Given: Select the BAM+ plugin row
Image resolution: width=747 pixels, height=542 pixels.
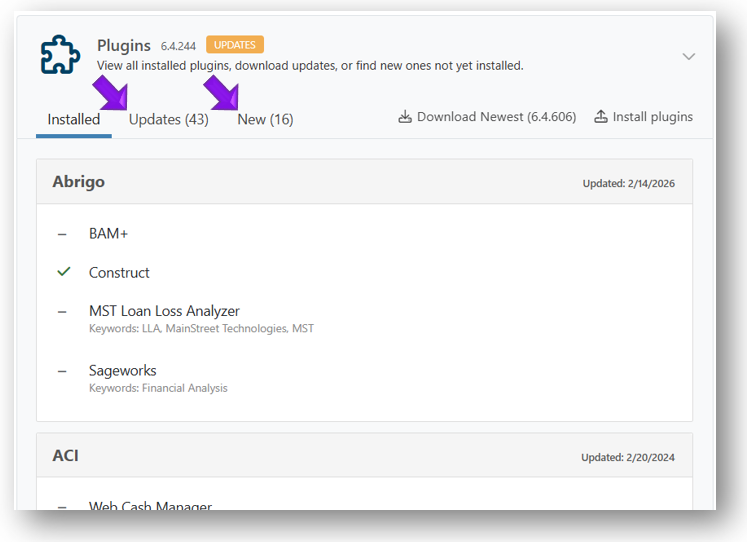Looking at the screenshot, I should [x=108, y=234].
